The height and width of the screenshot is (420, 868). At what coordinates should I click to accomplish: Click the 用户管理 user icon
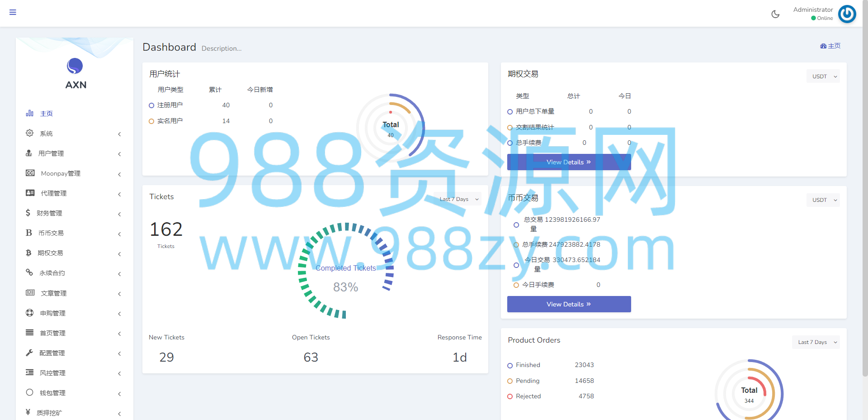click(29, 153)
